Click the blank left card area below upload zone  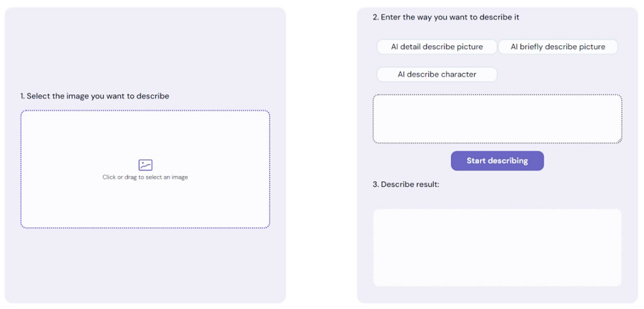coord(145,265)
